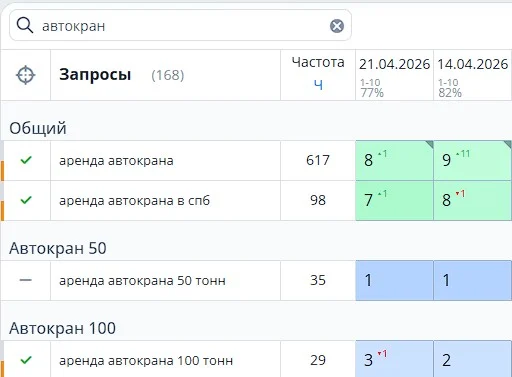
Task: Open 14.04.2026 position 1 cell for 50 тонн
Action: 472,280
